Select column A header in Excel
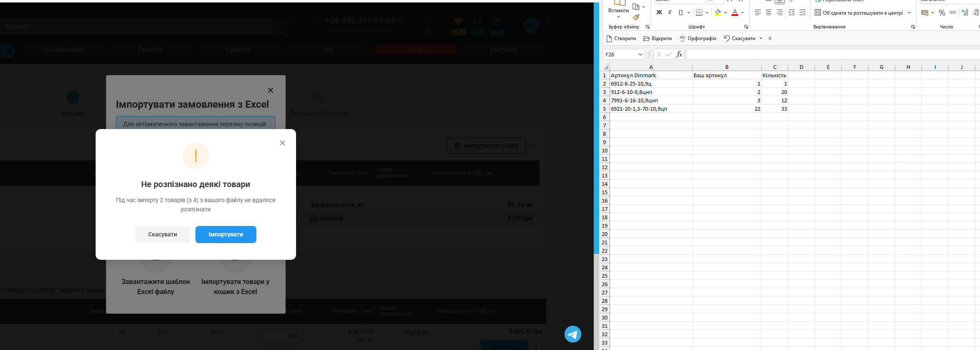Screen dimensions: 980x350 tap(651, 67)
